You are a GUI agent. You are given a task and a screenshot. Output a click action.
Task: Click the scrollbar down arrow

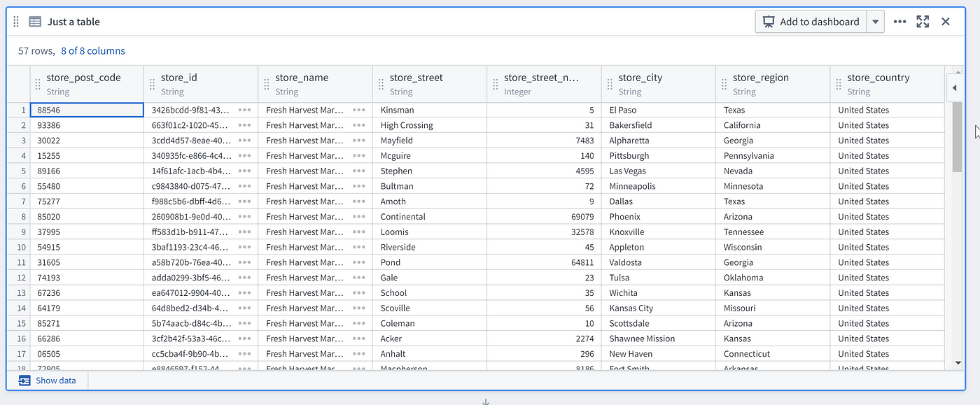pyautogui.click(x=958, y=363)
